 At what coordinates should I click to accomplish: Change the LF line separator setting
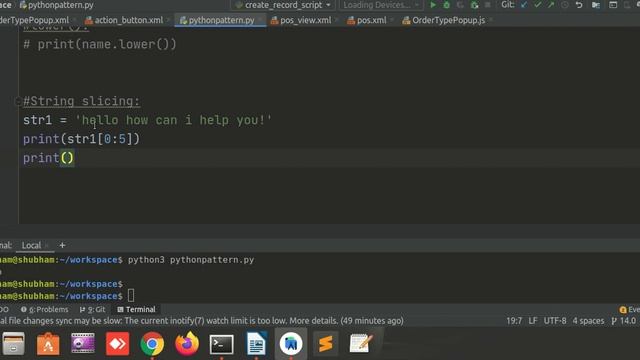[x=533, y=321]
